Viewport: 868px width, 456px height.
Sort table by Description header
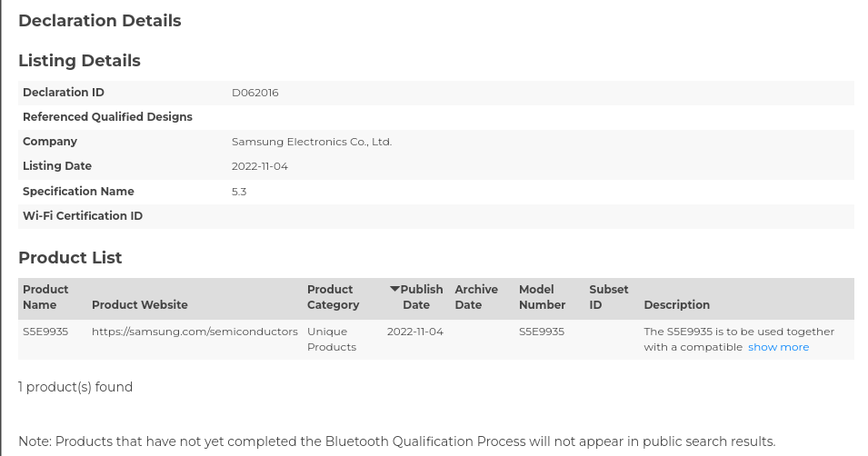tap(676, 305)
